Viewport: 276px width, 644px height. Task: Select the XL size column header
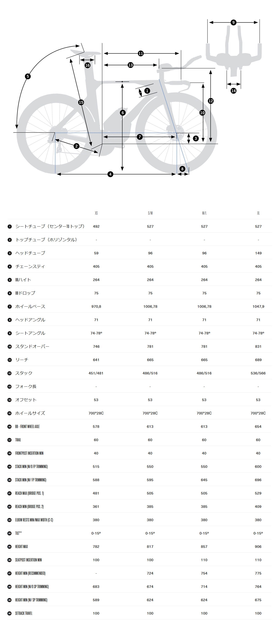tap(258, 213)
